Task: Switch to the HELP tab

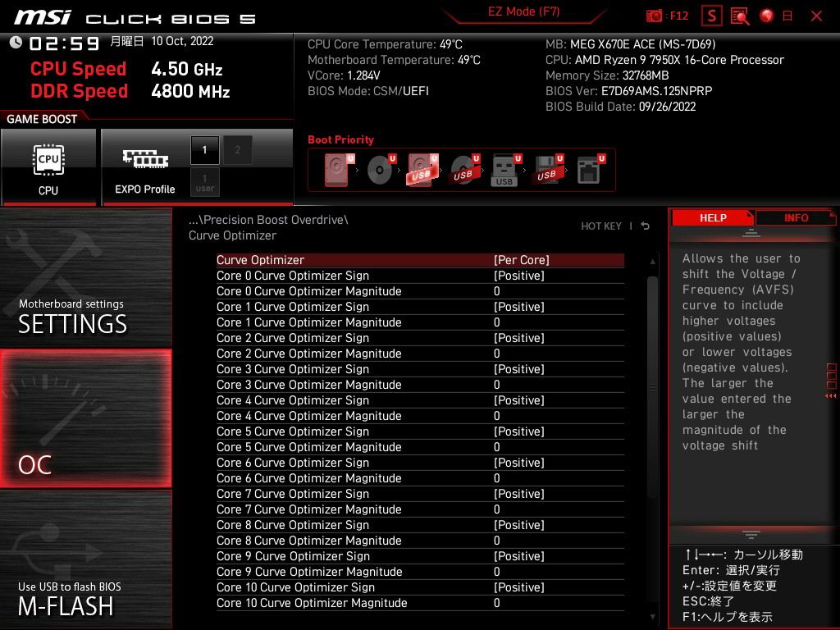Action: 713,218
